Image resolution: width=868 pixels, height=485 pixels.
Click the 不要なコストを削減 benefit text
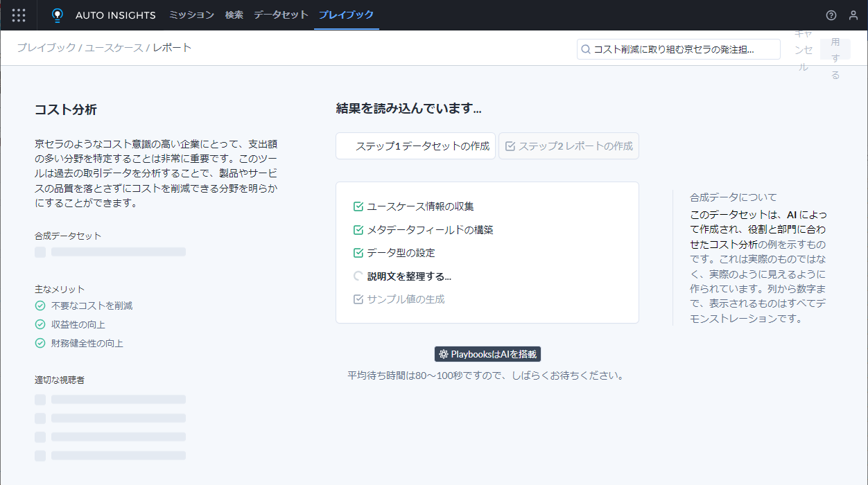tap(92, 306)
